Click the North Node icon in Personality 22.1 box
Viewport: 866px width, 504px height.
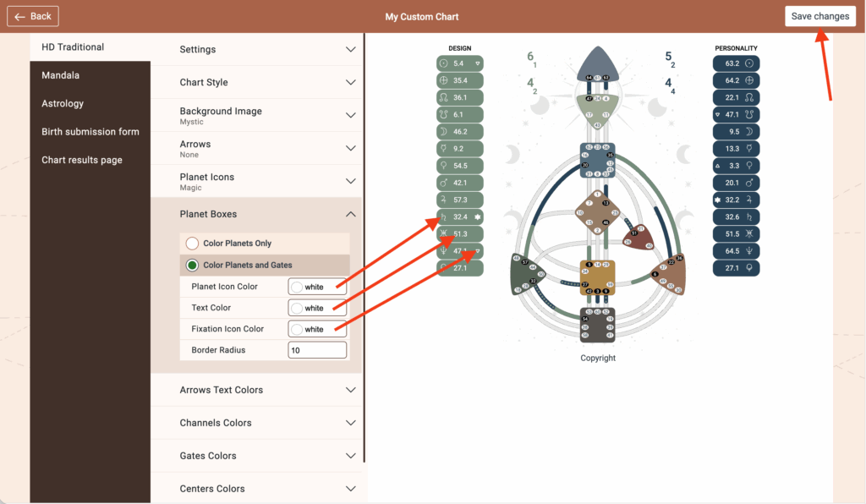(748, 97)
